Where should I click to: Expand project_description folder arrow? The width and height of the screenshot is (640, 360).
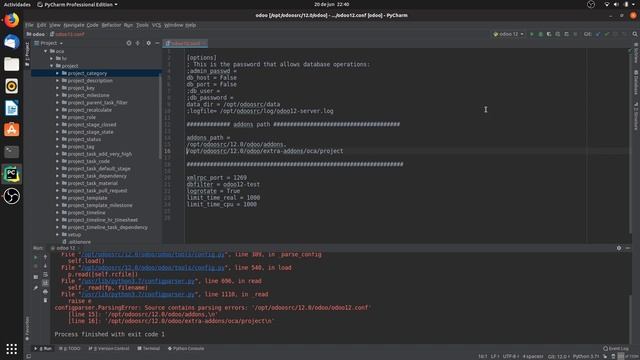click(58, 81)
